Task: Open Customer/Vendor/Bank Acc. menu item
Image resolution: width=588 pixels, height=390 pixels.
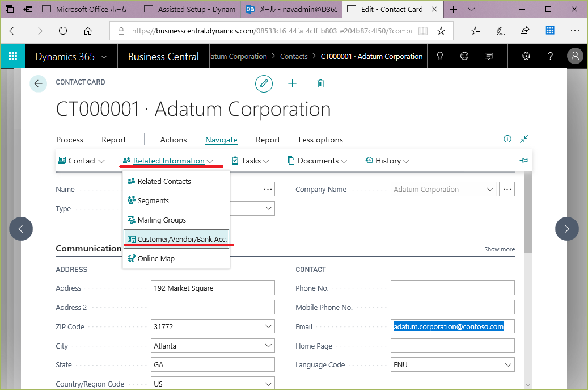Action: [x=176, y=239]
